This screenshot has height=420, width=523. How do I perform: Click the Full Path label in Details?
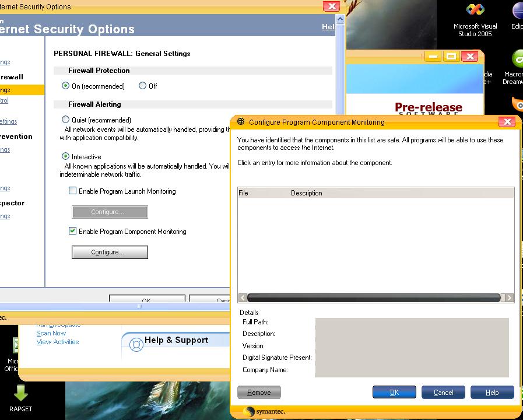point(255,322)
